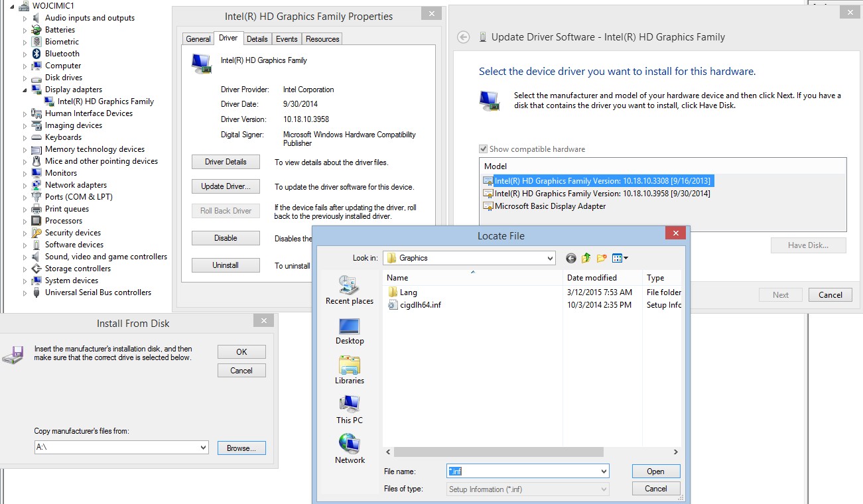Collapse the Display adapters tree node
Screen dimensions: 863x504
point(25,90)
